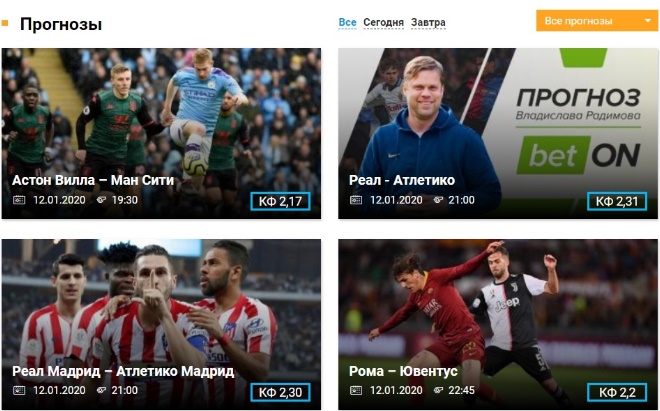Click calendar icon on Рома – Ювентус card
Screen dimensions: 660x411
356,390
